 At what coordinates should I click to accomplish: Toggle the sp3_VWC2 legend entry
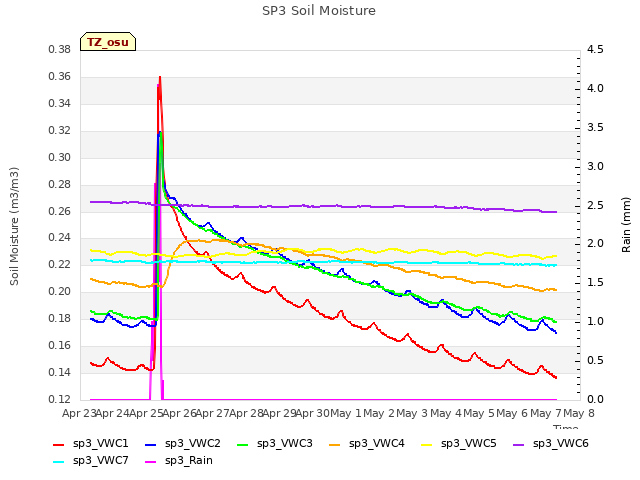(183, 444)
